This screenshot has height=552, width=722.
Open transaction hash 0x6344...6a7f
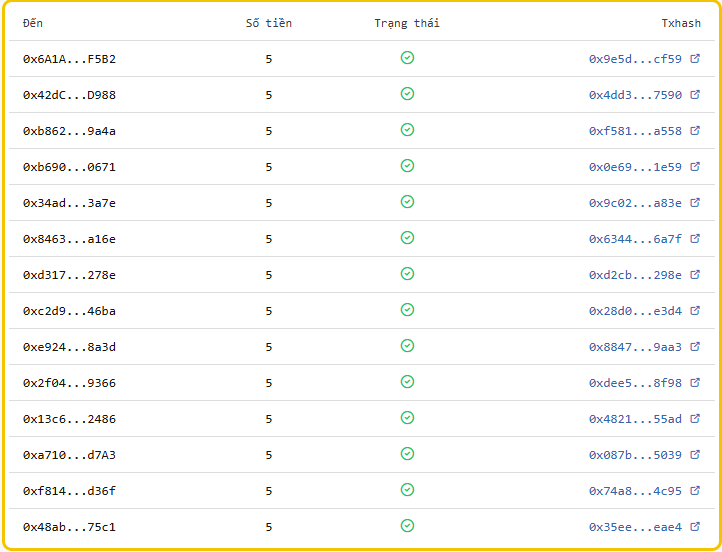click(x=635, y=239)
